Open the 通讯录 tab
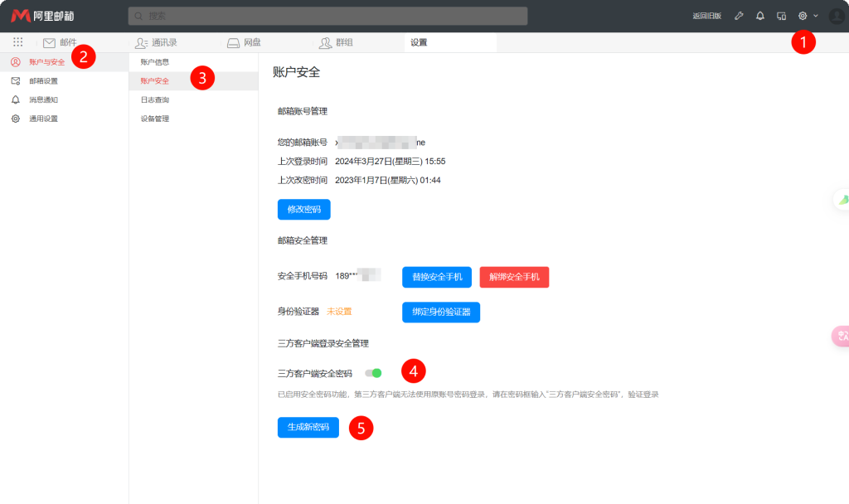Image resolution: width=849 pixels, height=504 pixels. click(156, 42)
